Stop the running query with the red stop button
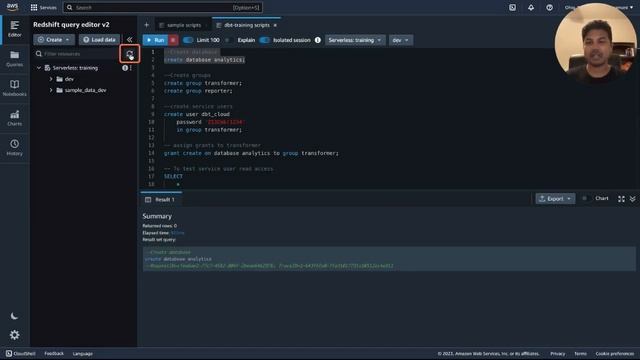 (x=173, y=40)
